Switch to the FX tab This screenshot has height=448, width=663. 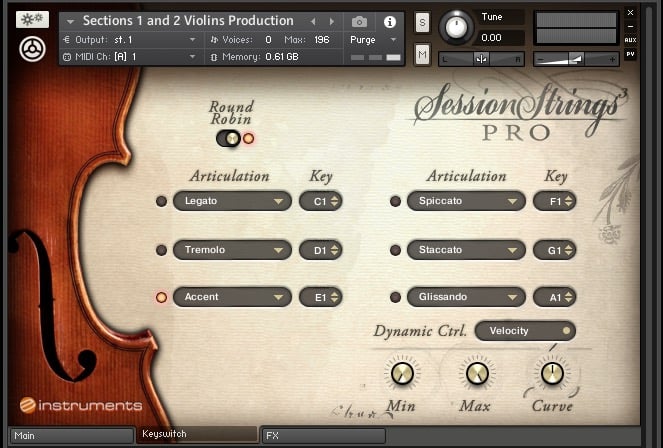(323, 435)
